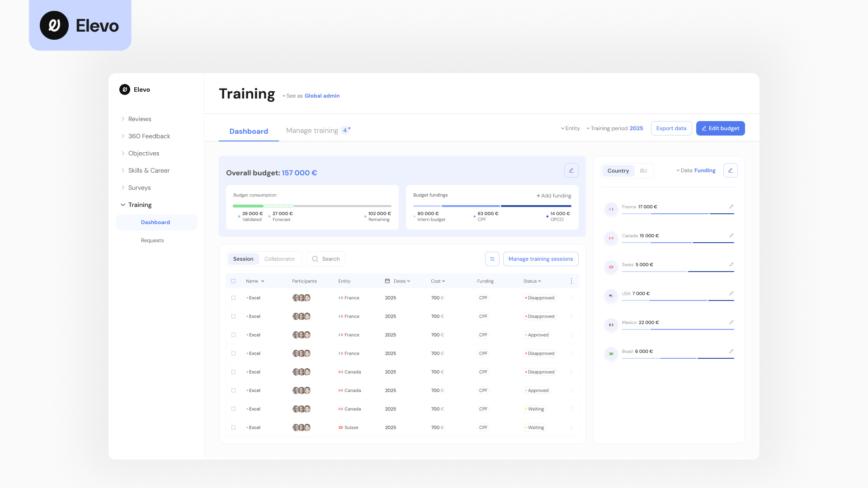Click the Elevo logo icon in the sidebar
This screenshot has height=488, width=868.
coord(125,89)
